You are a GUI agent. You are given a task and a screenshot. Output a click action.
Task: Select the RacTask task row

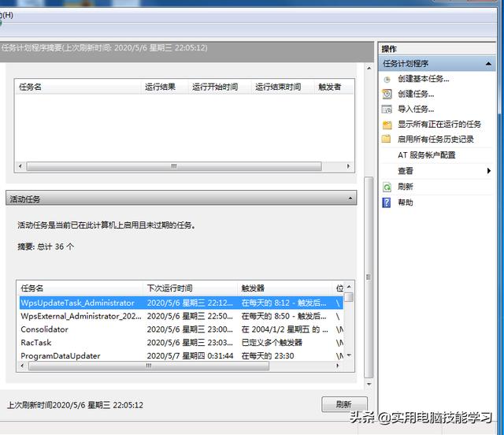click(x=181, y=342)
